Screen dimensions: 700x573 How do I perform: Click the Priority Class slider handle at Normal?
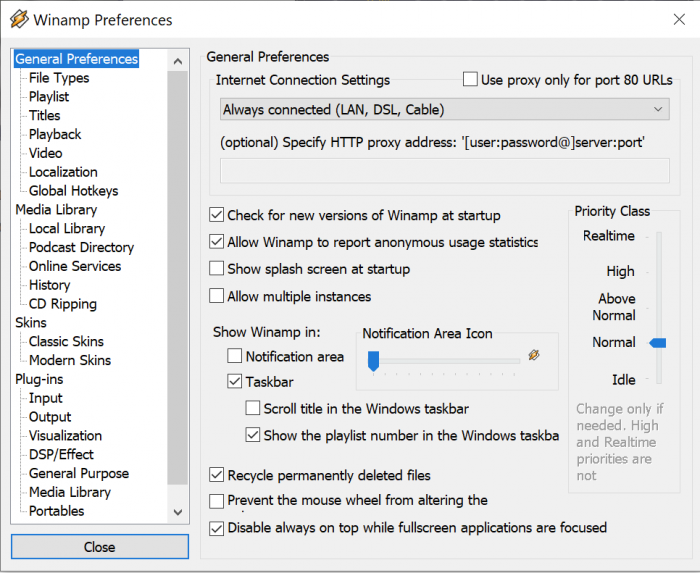point(657,343)
